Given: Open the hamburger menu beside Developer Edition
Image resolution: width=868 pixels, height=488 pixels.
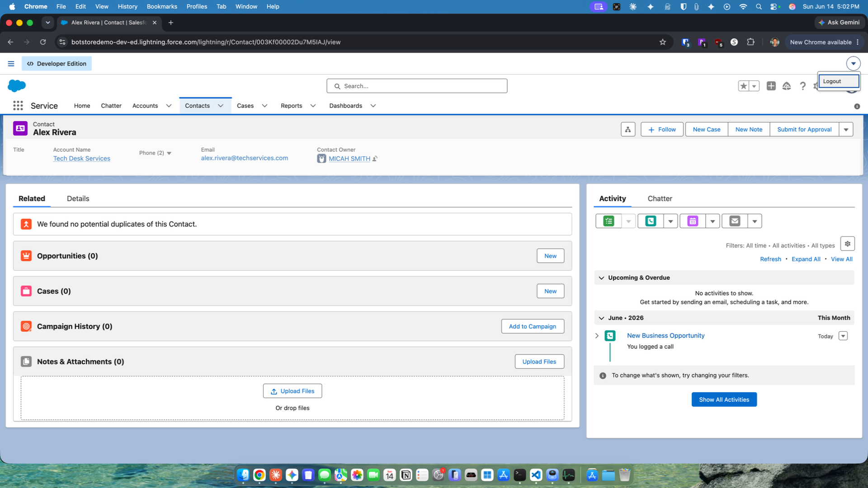Looking at the screenshot, I should [11, 64].
